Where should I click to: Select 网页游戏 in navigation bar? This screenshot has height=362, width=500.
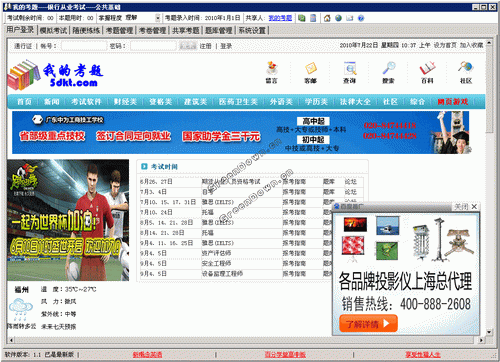coord(453,102)
